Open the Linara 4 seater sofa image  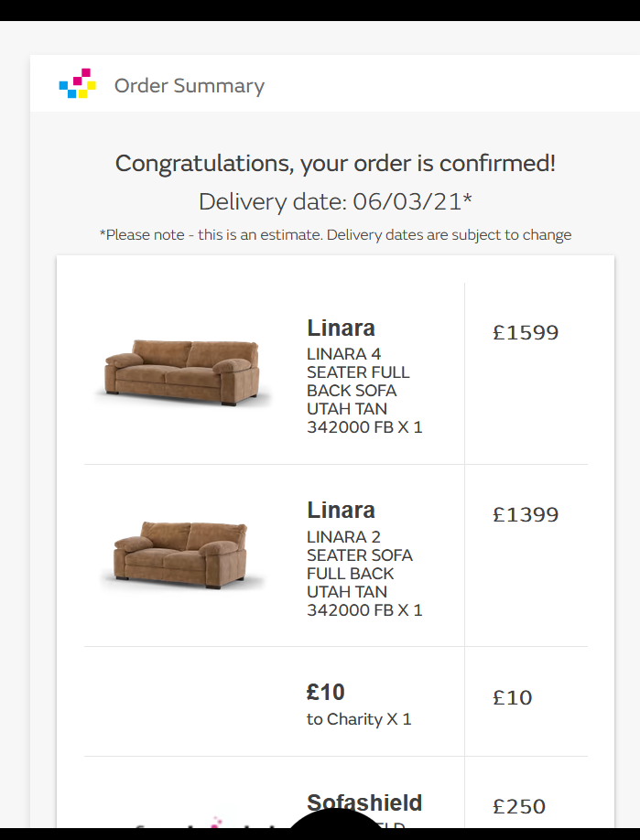point(182,372)
